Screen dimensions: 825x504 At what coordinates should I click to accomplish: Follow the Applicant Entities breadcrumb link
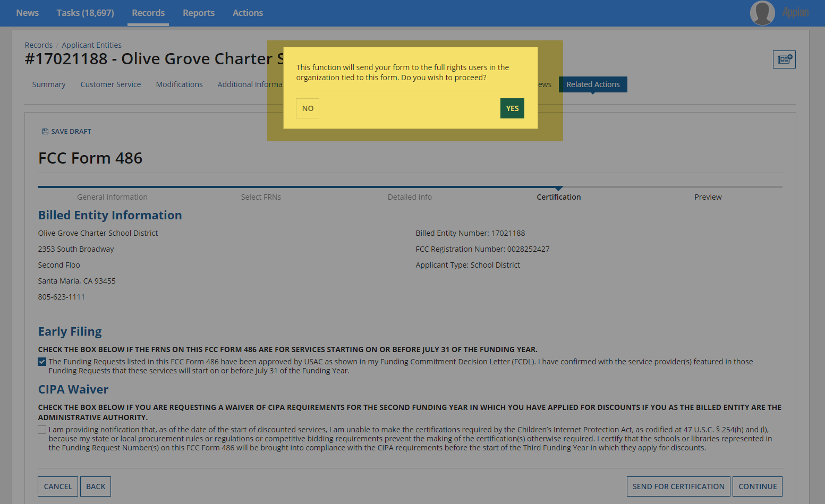coord(91,45)
